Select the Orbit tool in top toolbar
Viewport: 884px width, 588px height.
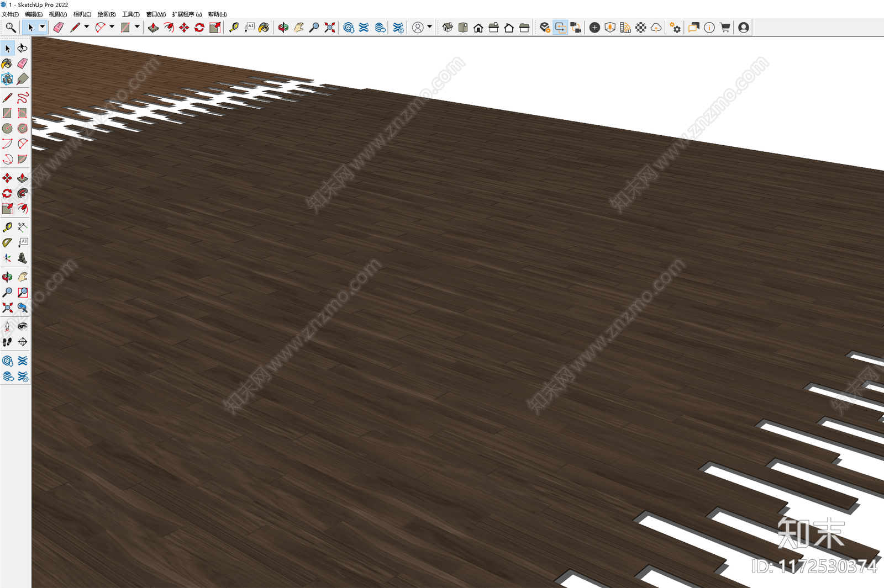pos(283,27)
